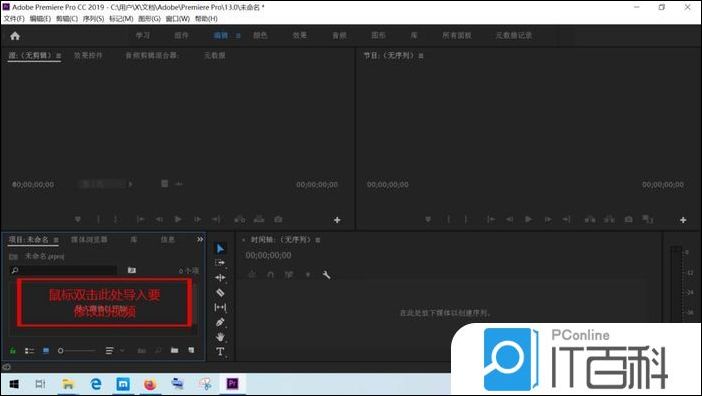Viewport: 702px width, 396px height.
Task: Export frame camera in Program monitor
Action: click(x=629, y=219)
